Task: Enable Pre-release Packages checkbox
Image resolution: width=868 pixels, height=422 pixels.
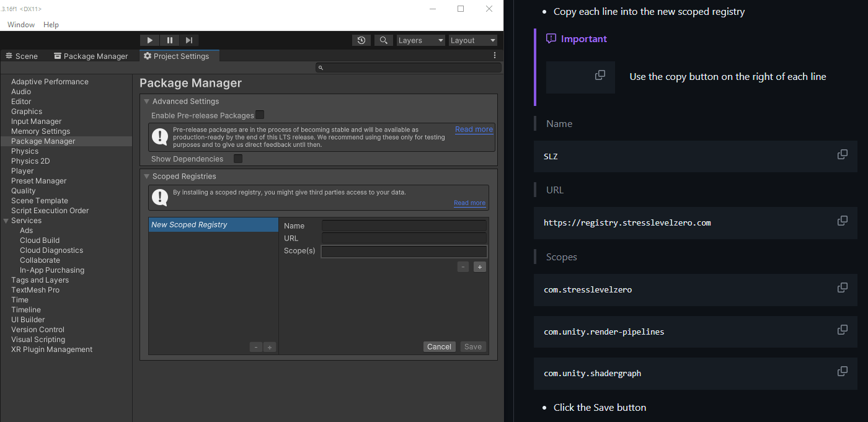Action: [260, 115]
